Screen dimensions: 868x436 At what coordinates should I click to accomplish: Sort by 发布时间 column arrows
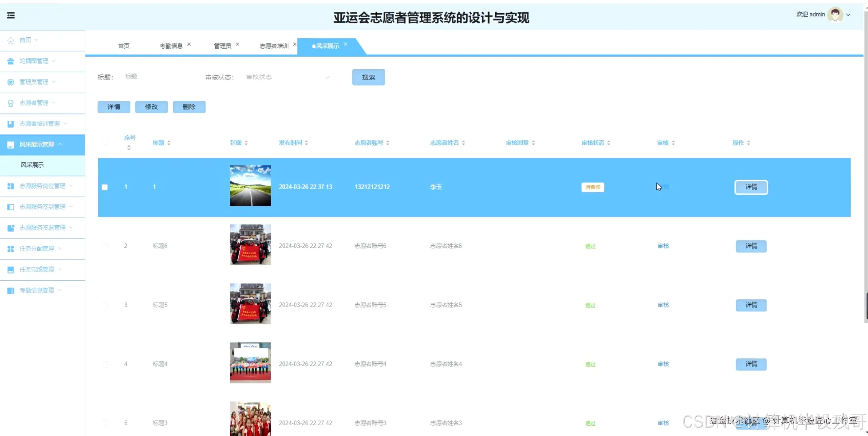tap(307, 143)
